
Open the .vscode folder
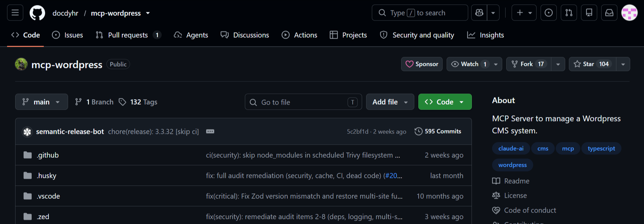(x=49, y=196)
